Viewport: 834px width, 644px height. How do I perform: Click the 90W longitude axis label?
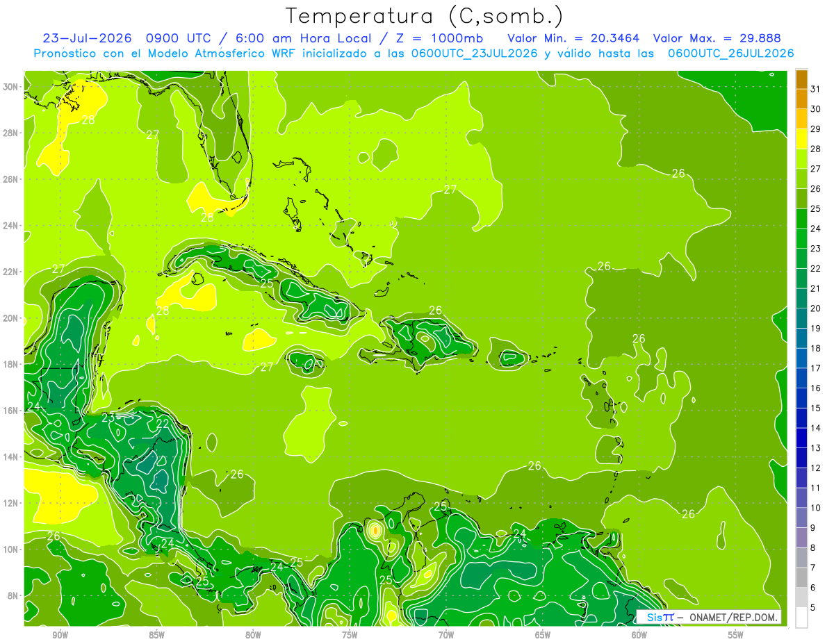60,635
